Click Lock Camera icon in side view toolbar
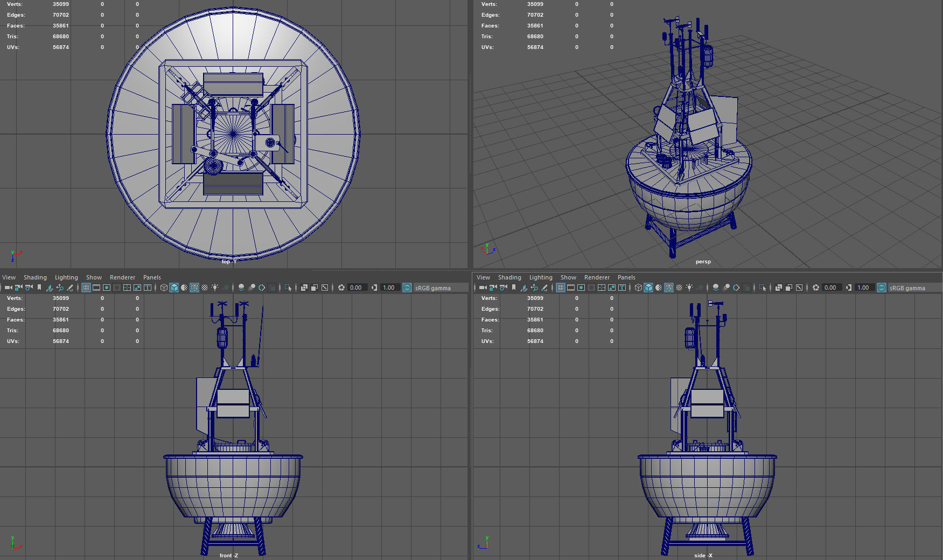This screenshot has height=560, width=943. pyautogui.click(x=493, y=288)
